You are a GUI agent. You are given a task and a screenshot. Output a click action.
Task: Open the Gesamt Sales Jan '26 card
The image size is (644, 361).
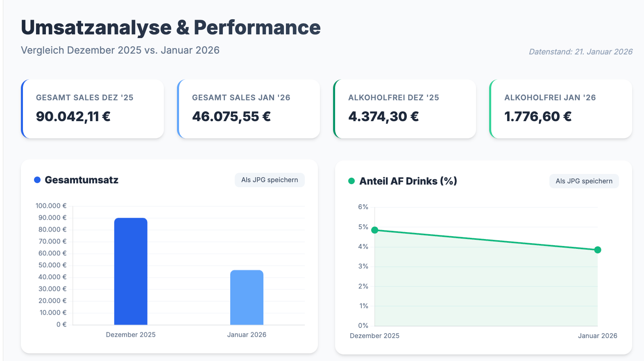tap(249, 109)
